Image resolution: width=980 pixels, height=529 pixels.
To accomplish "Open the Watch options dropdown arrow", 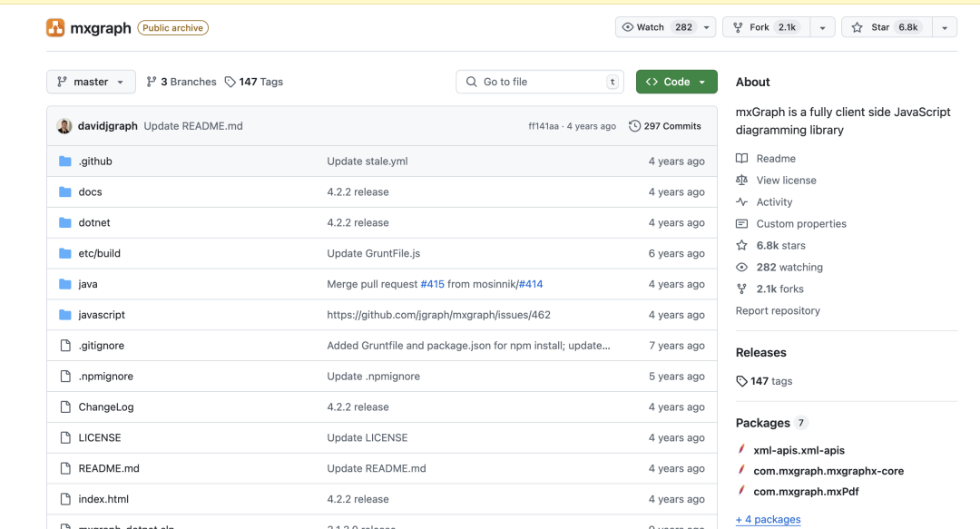I will coord(707,27).
